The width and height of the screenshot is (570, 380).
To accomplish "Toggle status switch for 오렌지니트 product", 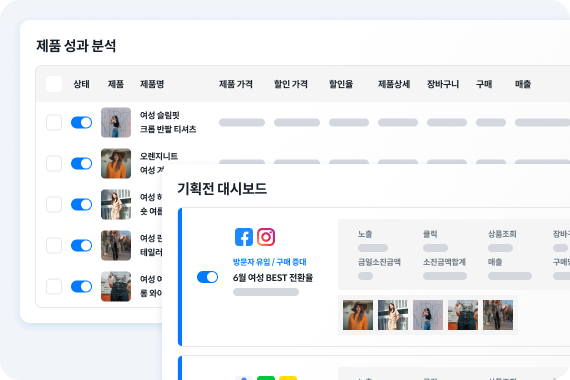I will tap(81, 164).
